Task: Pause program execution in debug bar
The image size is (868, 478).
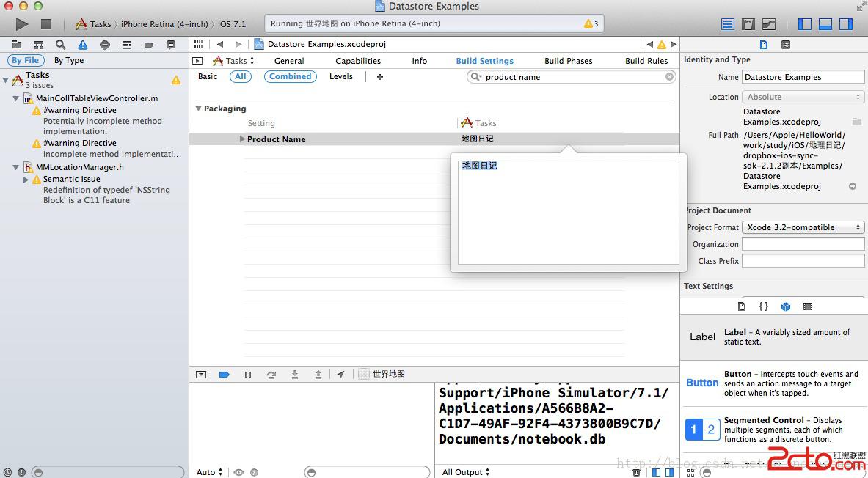Action: pos(248,375)
